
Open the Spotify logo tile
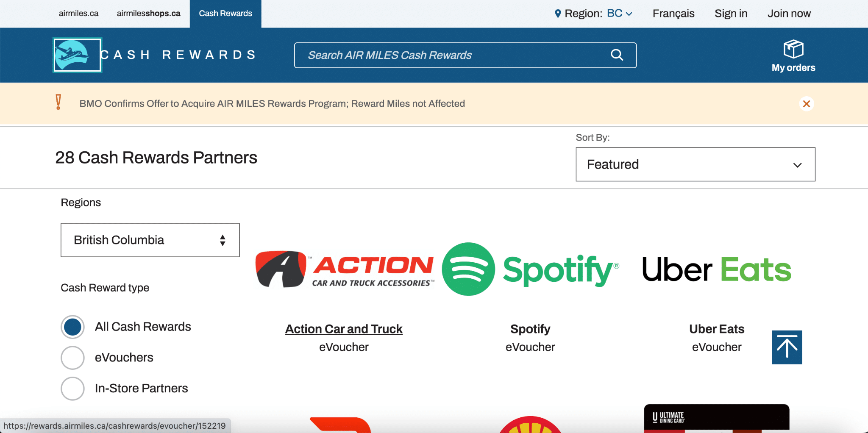tap(530, 269)
